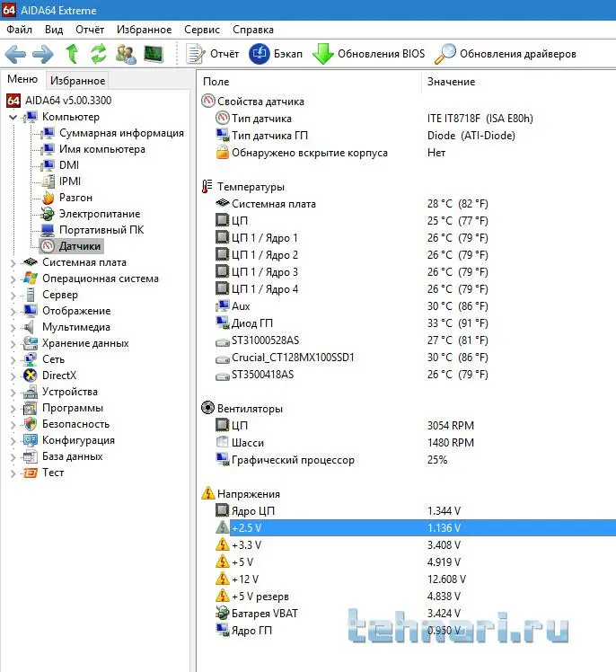The height and width of the screenshot is (672, 616).
Task: Select AIDA64 v5.00.3300 root tree item
Action: tap(58, 101)
